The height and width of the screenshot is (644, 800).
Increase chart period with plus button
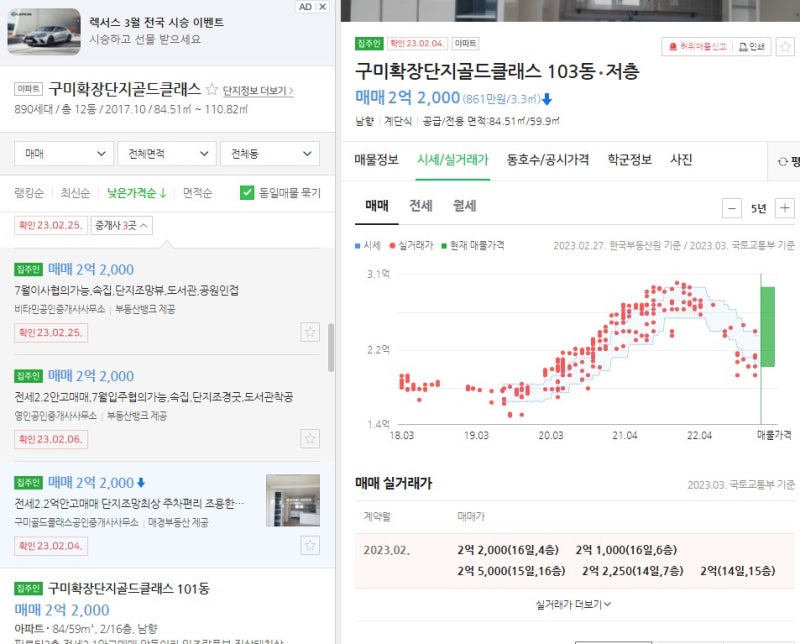click(x=785, y=208)
